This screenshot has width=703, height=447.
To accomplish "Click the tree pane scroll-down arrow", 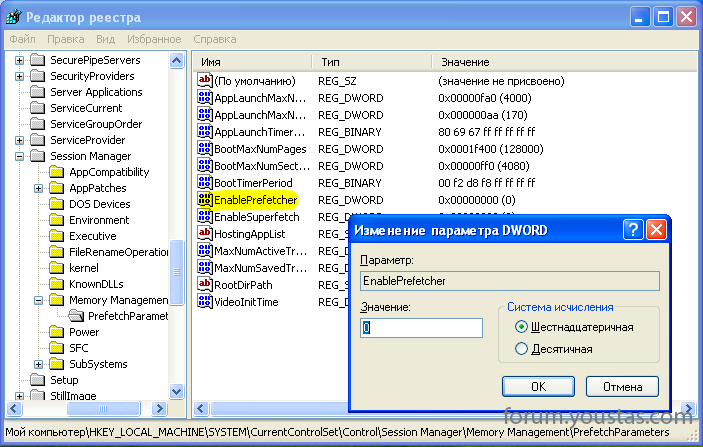I will (x=177, y=391).
